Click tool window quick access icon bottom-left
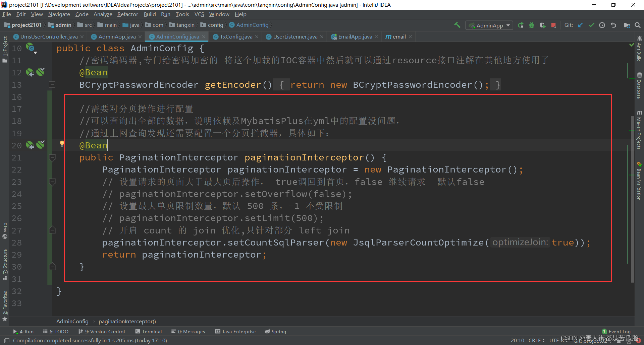 pyautogui.click(x=6, y=340)
